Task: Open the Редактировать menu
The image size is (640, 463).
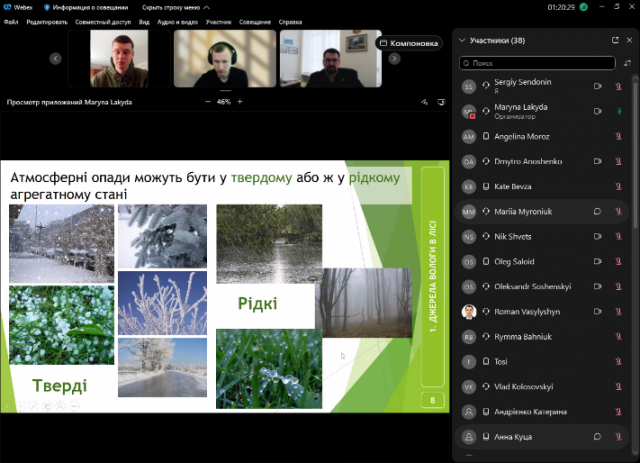Action: pyautogui.click(x=47, y=22)
